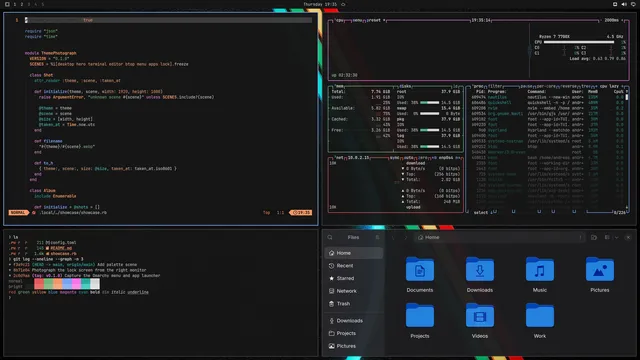Click the rightmost system tray icon

[633, 4]
